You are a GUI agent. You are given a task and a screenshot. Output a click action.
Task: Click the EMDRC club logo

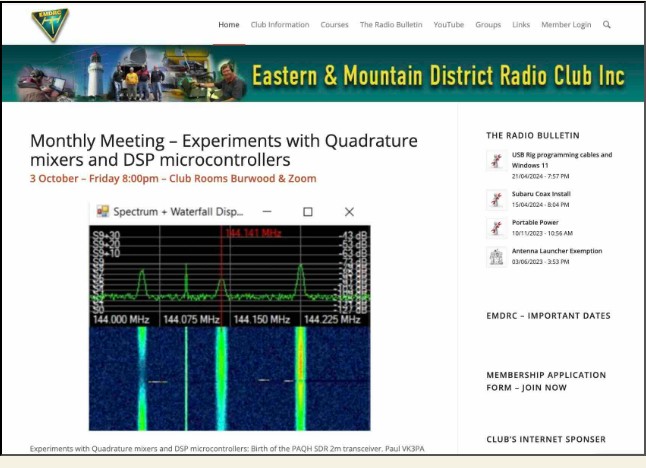pyautogui.click(x=49, y=24)
